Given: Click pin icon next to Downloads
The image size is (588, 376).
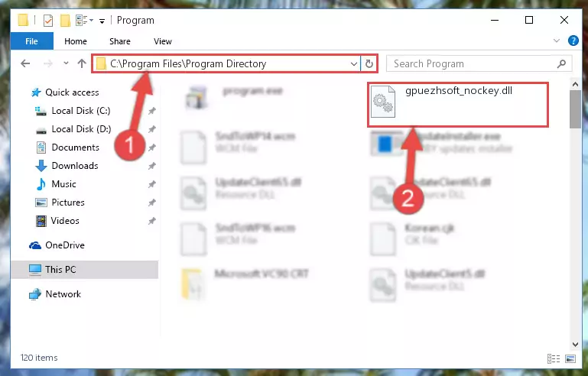Looking at the screenshot, I should point(152,166).
